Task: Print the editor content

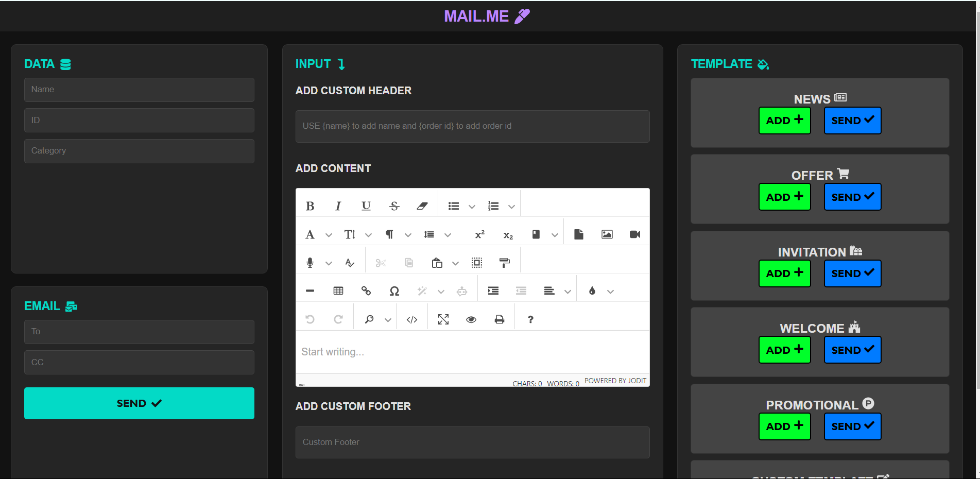Action: pos(500,319)
